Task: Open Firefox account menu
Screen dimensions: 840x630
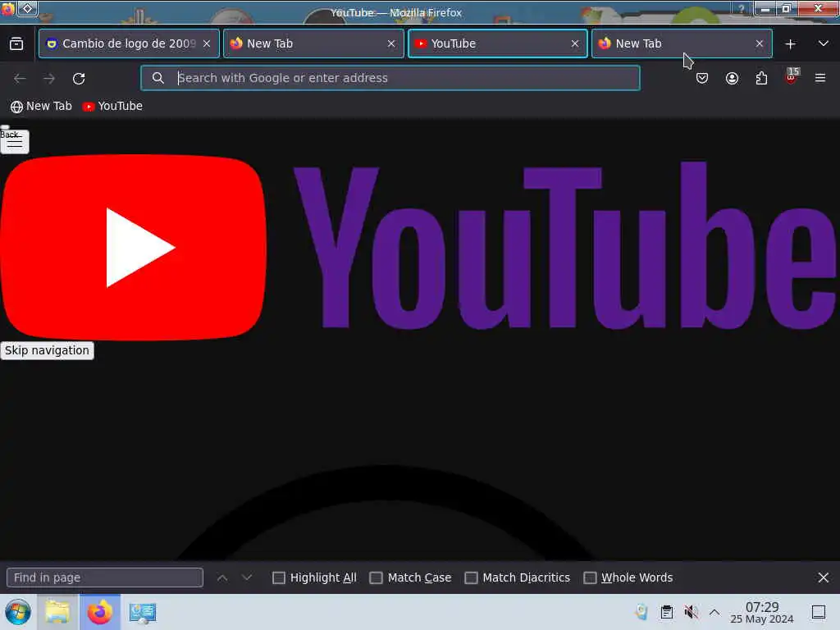Action: click(732, 78)
